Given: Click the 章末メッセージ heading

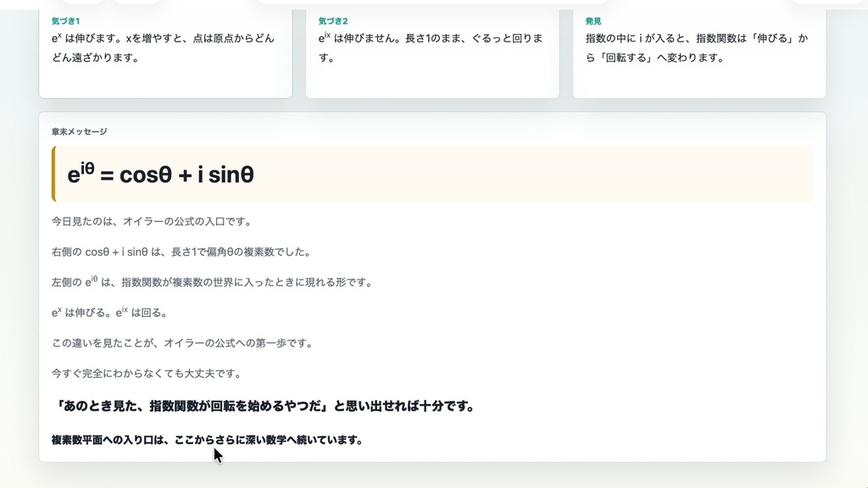Looking at the screenshot, I should [x=79, y=131].
